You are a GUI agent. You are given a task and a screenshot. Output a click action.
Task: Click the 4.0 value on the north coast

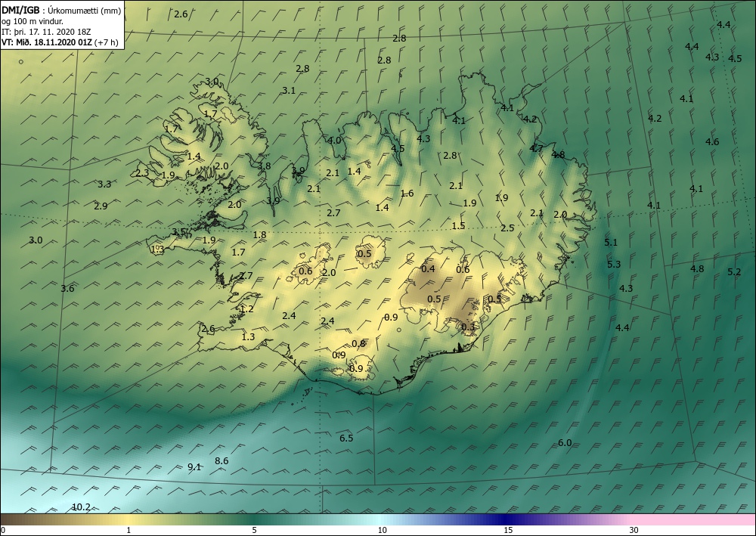334,141
